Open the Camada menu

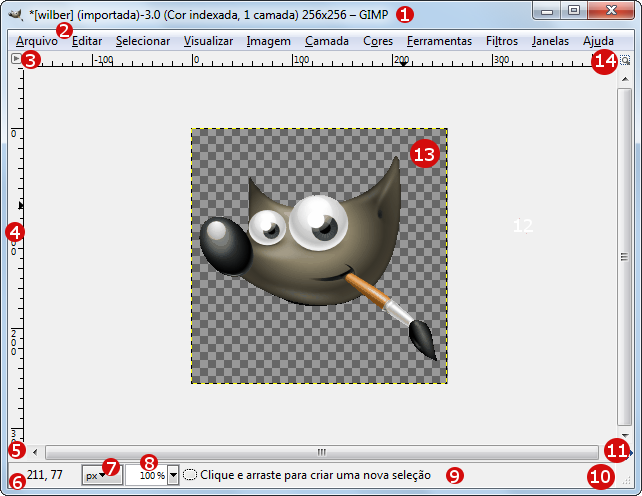327,41
